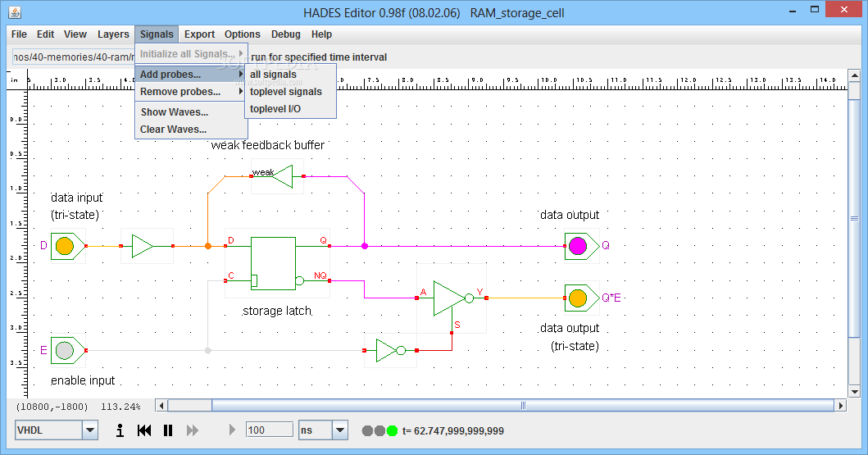Rewind the simulation to start
The width and height of the screenshot is (868, 455).
tap(144, 430)
